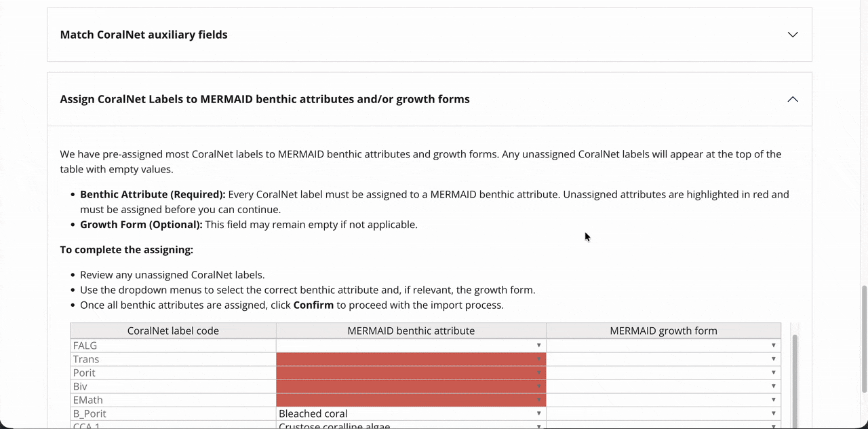Open growth form dropdown for B_Porit

click(x=773, y=413)
